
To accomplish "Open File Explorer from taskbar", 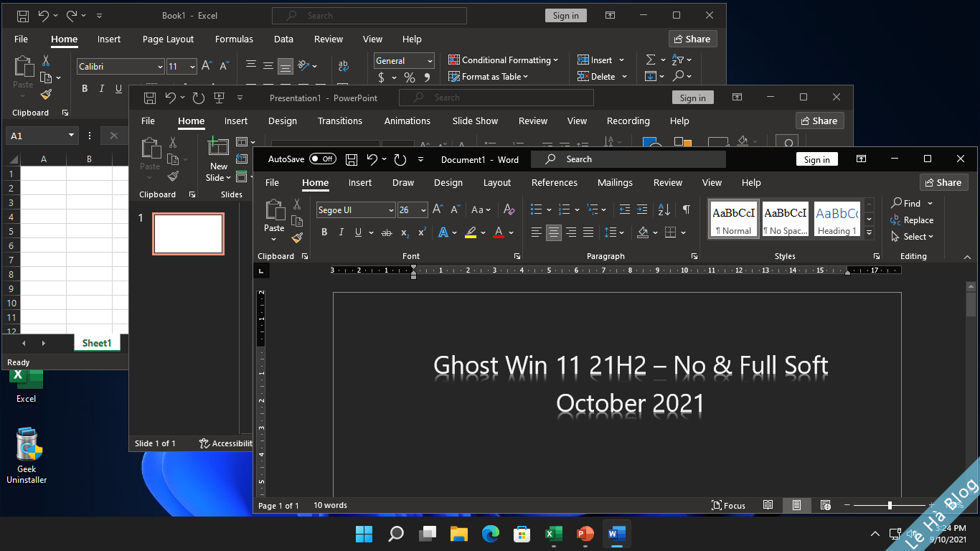I will click(x=459, y=534).
